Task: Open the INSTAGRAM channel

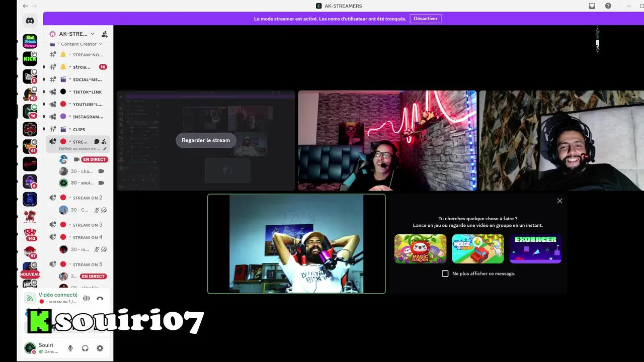Action: [x=78, y=117]
